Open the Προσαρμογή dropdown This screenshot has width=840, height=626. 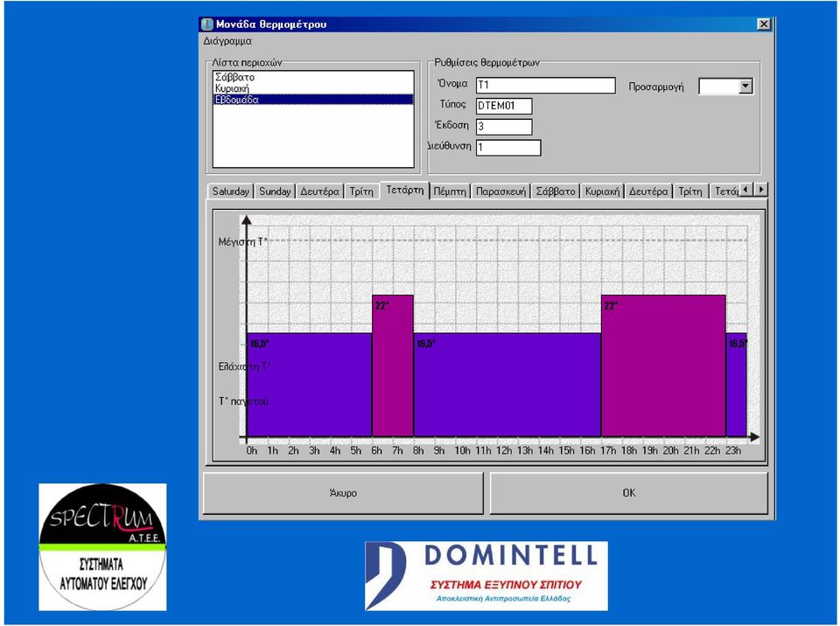745,87
